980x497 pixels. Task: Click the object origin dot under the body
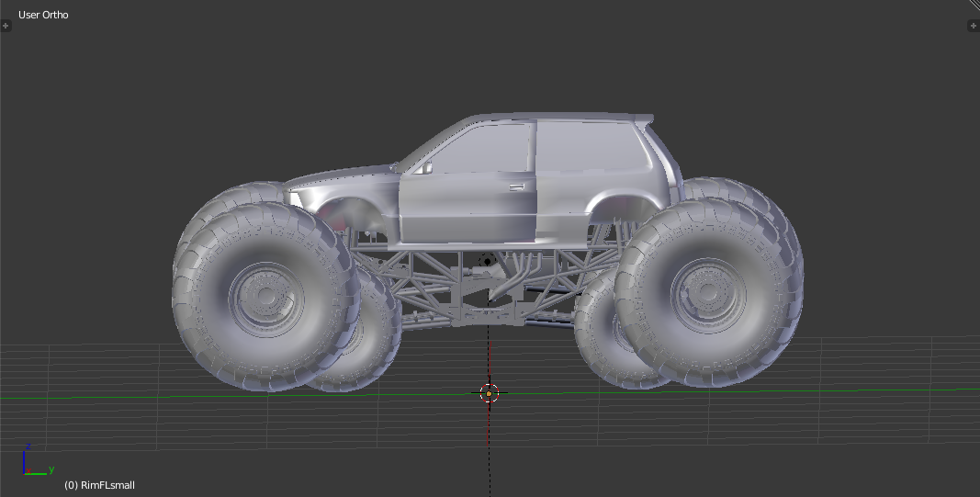coord(487,261)
